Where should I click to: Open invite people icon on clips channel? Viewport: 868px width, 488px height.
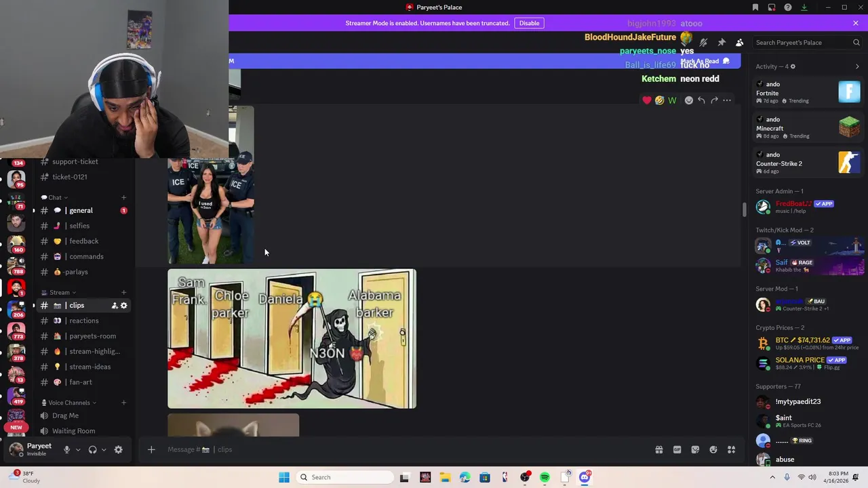pos(114,306)
